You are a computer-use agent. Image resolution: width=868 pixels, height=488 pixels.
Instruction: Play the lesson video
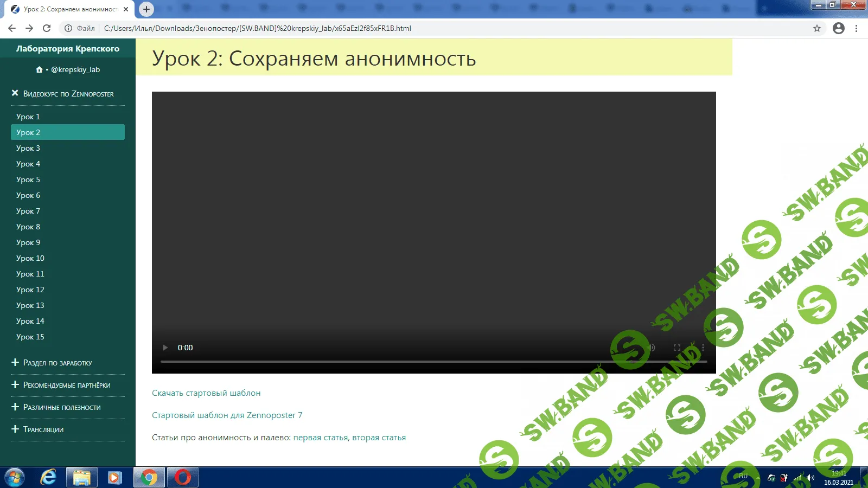pyautogui.click(x=165, y=348)
